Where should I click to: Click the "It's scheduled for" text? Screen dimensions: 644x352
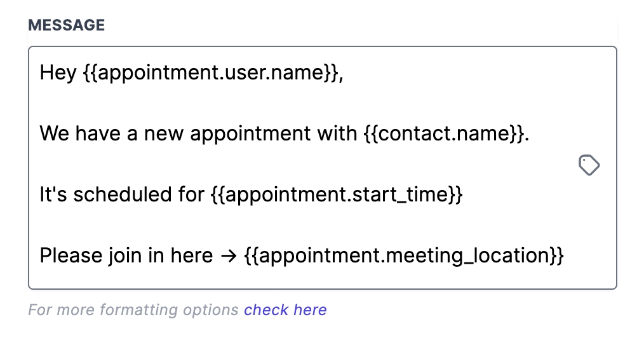pyautogui.click(x=121, y=195)
